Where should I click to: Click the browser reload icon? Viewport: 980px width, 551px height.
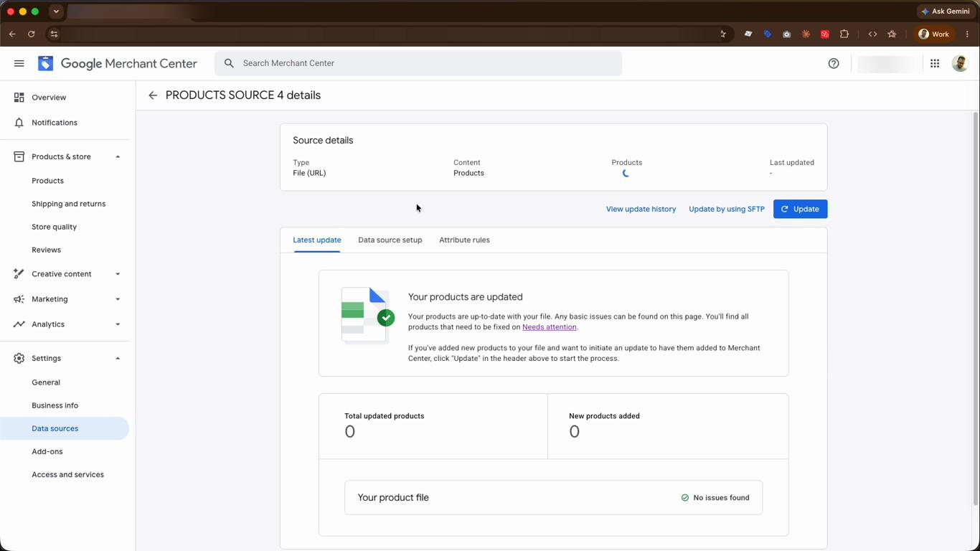click(x=32, y=34)
